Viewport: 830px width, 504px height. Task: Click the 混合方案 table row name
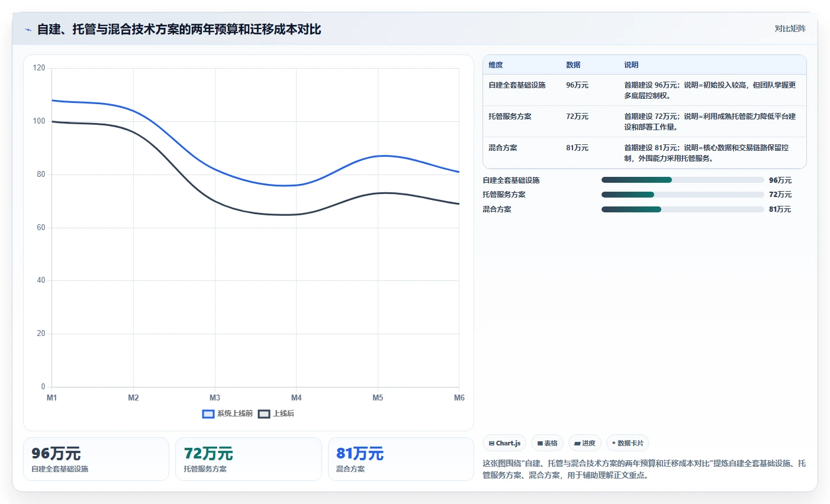point(503,148)
